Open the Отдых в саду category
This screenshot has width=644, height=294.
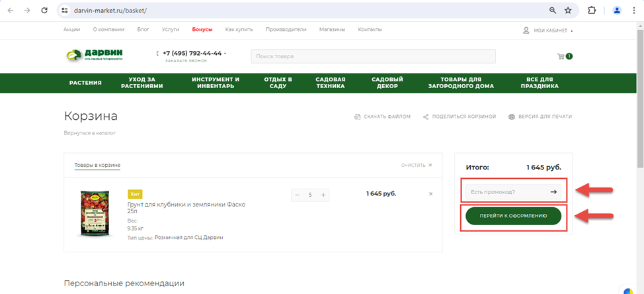278,83
